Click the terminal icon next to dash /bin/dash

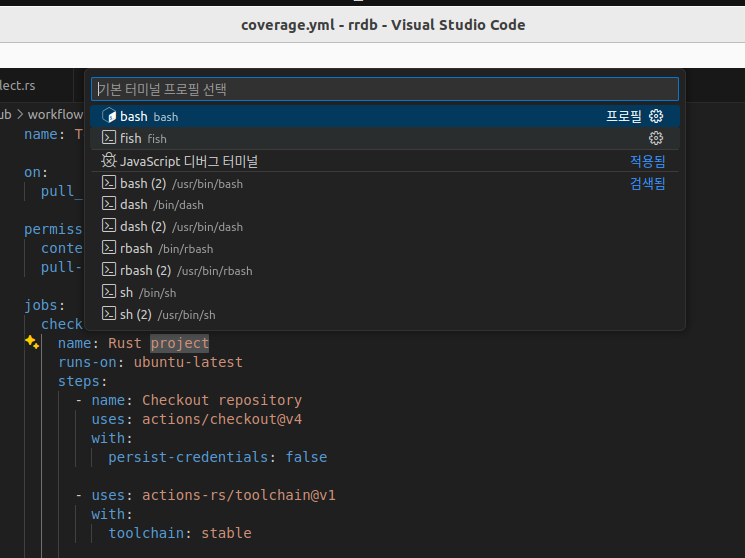point(109,205)
